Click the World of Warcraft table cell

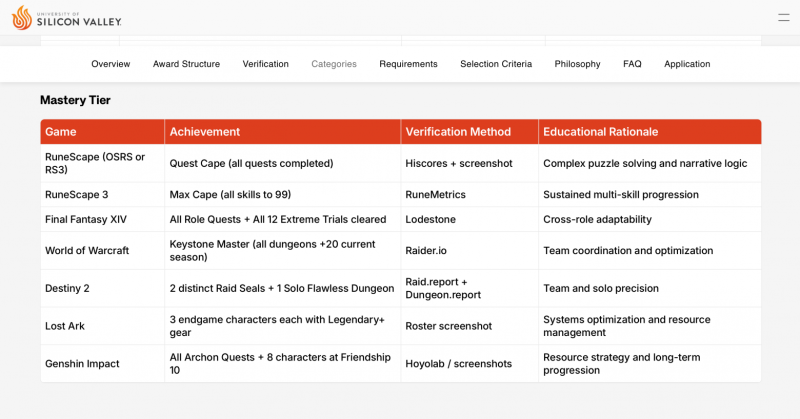click(x=103, y=251)
